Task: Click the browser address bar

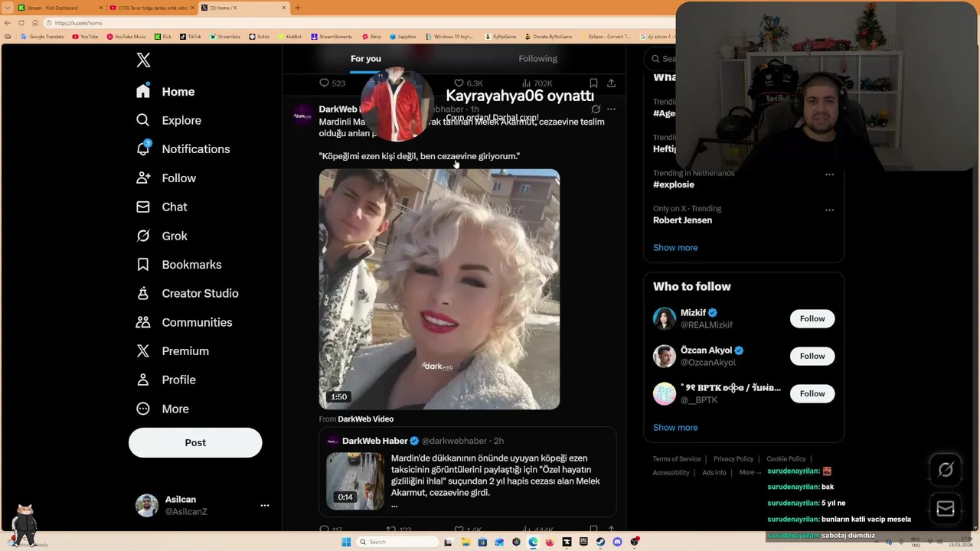Action: tap(360, 23)
